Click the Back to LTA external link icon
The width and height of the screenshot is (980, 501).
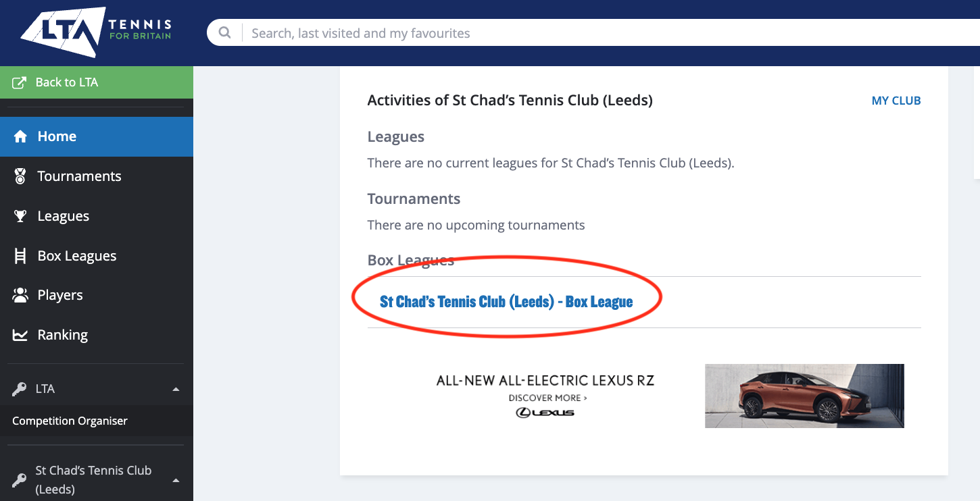coord(20,82)
